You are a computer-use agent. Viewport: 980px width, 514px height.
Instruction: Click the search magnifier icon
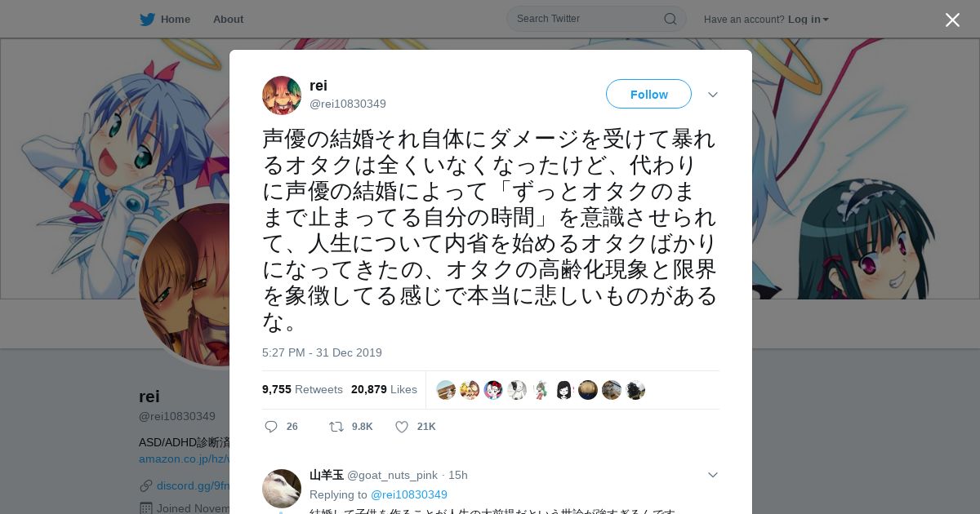click(670, 19)
